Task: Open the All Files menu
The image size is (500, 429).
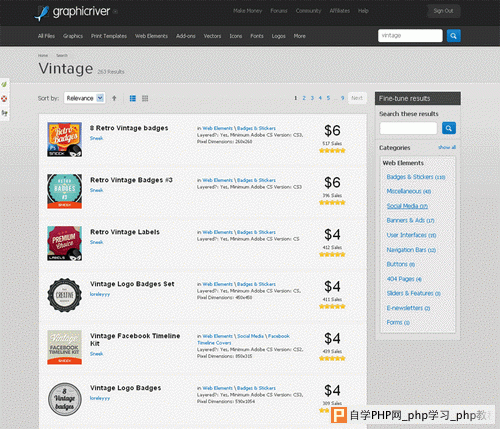Action: click(x=46, y=36)
